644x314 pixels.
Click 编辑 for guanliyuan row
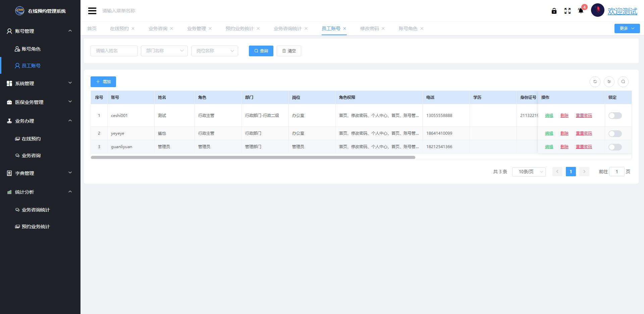[x=549, y=147]
